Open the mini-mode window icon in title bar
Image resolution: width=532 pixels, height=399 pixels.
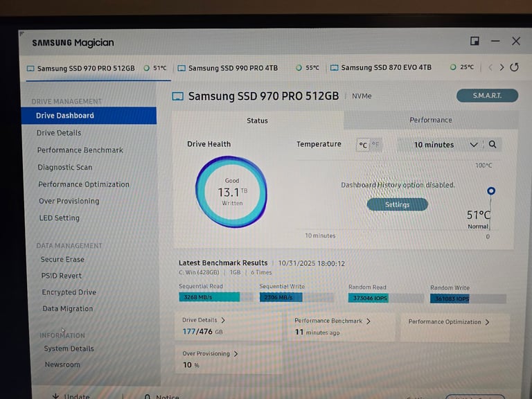tap(475, 41)
